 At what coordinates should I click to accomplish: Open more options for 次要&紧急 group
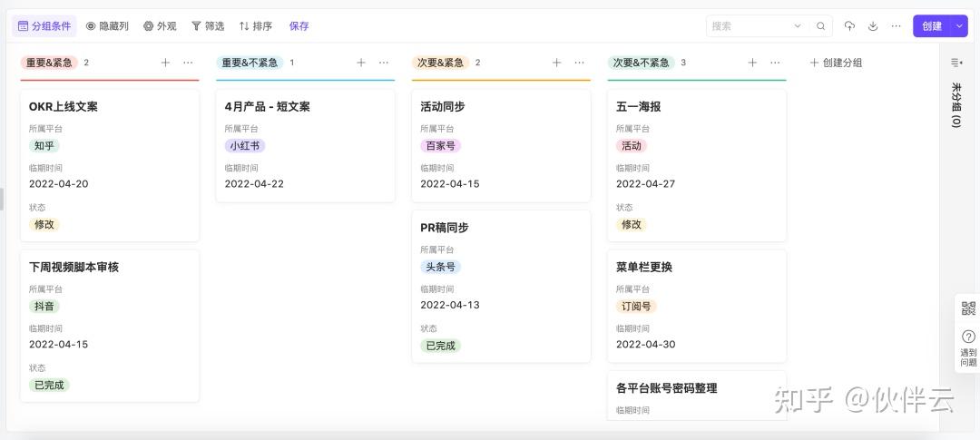pyautogui.click(x=579, y=63)
